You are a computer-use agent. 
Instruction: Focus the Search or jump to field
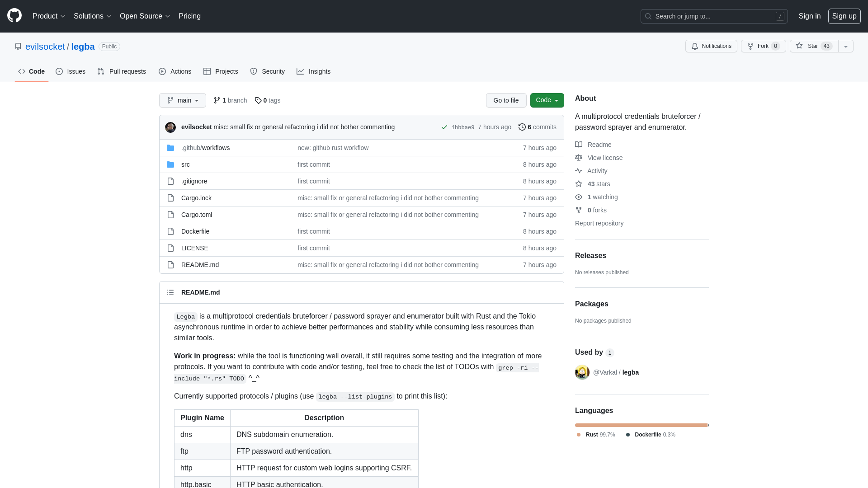[x=714, y=16]
